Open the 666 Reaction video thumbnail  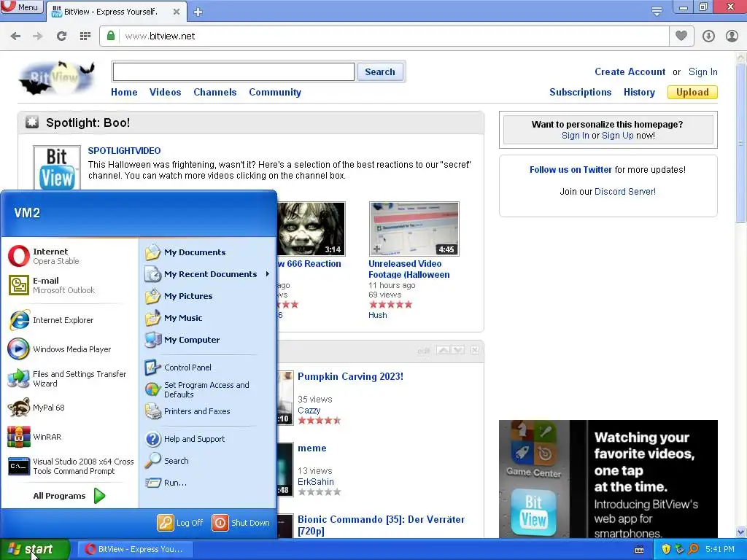coord(311,229)
